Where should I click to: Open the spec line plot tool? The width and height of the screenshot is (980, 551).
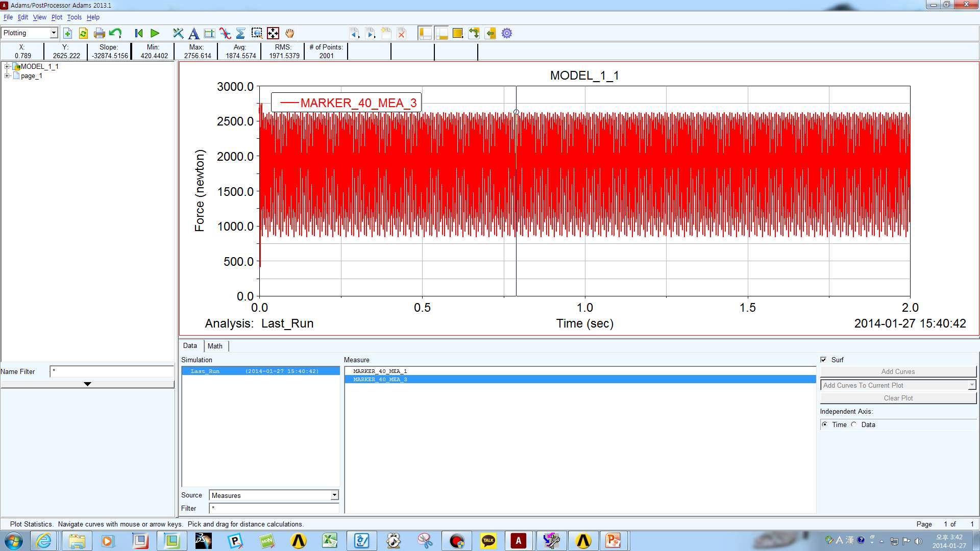[x=209, y=34]
